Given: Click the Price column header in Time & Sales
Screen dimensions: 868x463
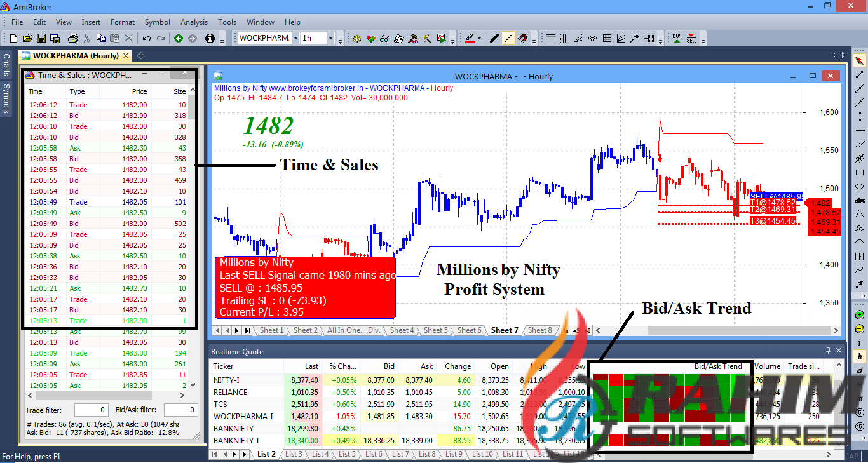Looking at the screenshot, I should pyautogui.click(x=125, y=91).
